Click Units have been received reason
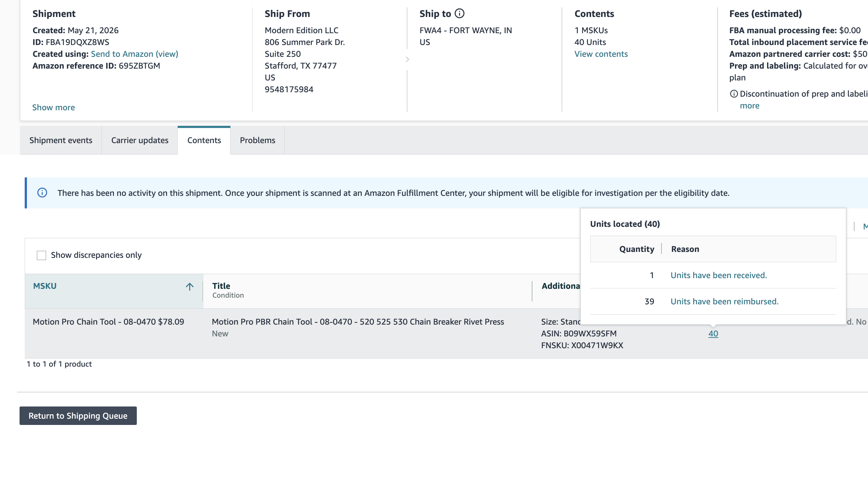 (719, 275)
